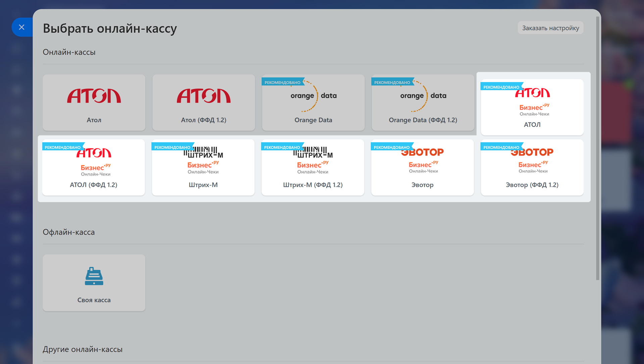Image resolution: width=644 pixels, height=364 pixels.
Task: Click the cash register icon of Своя касса
Action: pos(94,276)
